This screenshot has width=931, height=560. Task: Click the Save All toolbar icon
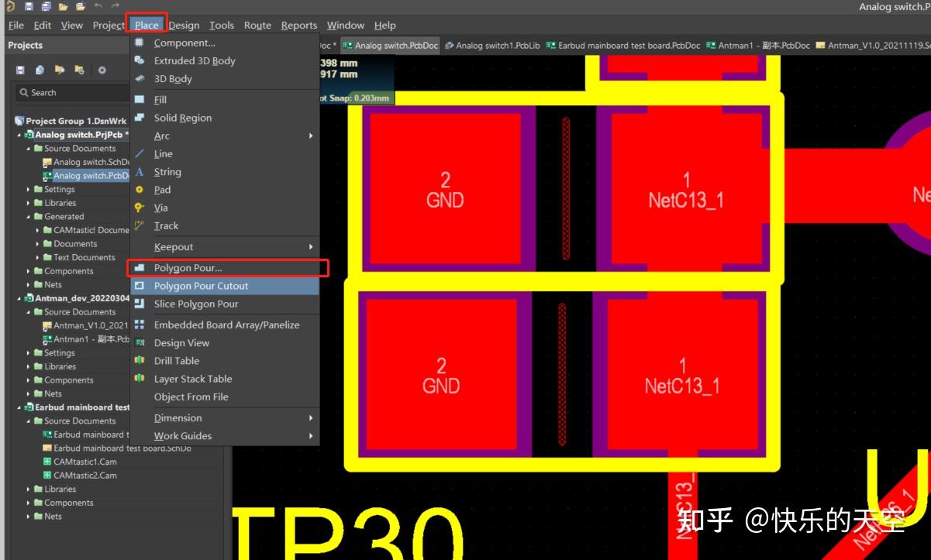coord(47,6)
